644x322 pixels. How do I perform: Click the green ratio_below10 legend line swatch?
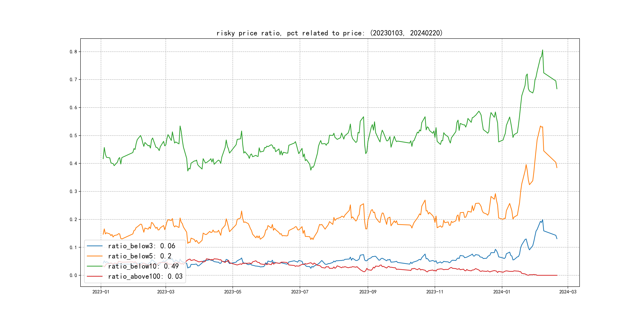click(x=94, y=266)
